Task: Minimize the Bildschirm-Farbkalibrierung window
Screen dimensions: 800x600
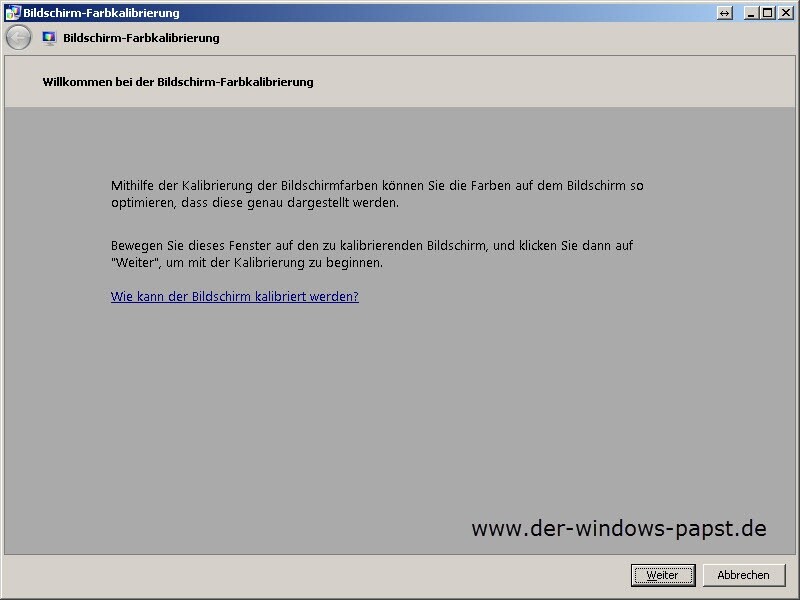Action: click(752, 13)
